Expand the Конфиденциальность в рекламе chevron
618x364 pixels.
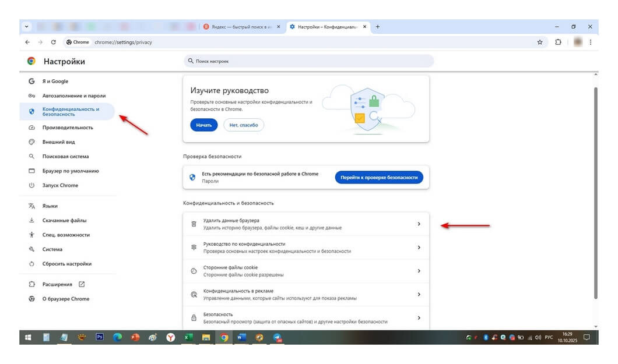tap(419, 294)
